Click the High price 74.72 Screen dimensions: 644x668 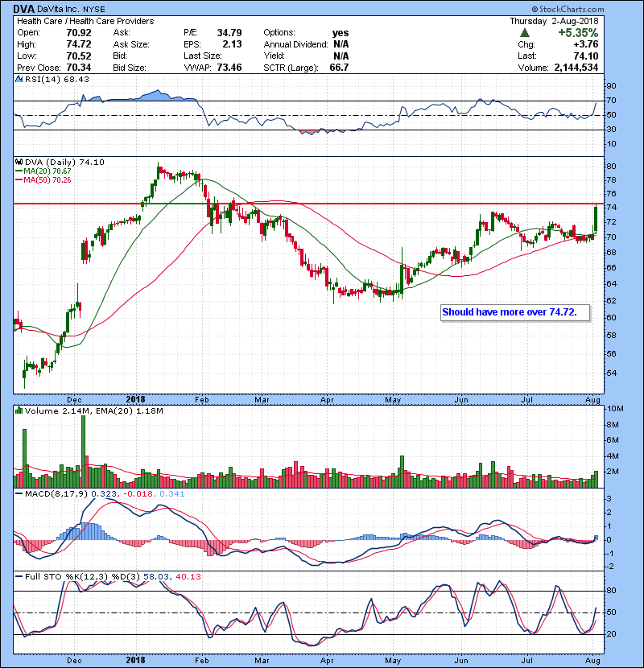pos(79,44)
